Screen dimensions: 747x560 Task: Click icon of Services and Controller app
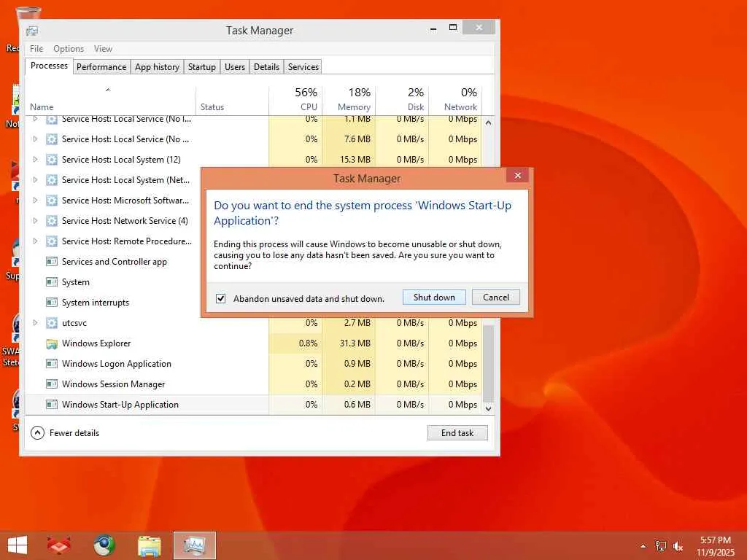point(52,262)
